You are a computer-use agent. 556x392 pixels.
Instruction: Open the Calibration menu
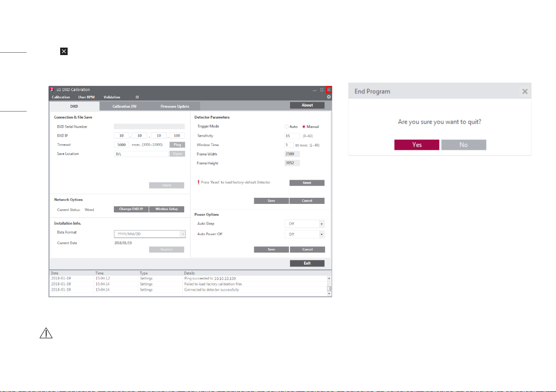[61, 97]
